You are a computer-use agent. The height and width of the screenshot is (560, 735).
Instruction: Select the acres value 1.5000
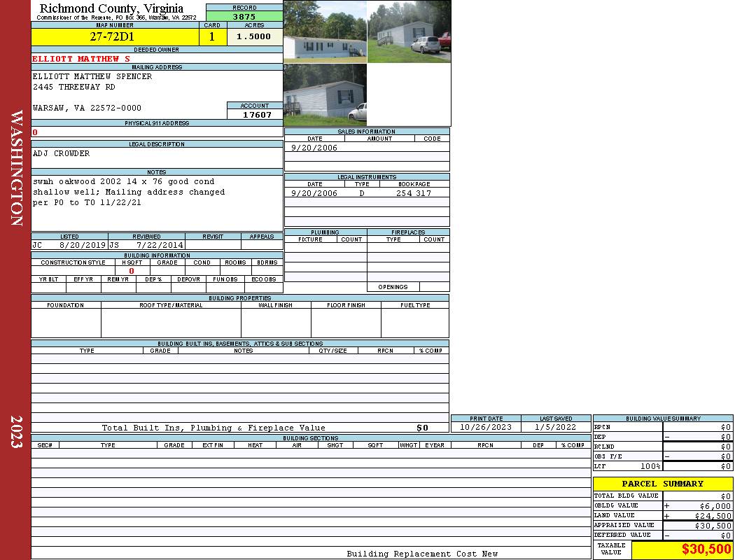coord(253,36)
